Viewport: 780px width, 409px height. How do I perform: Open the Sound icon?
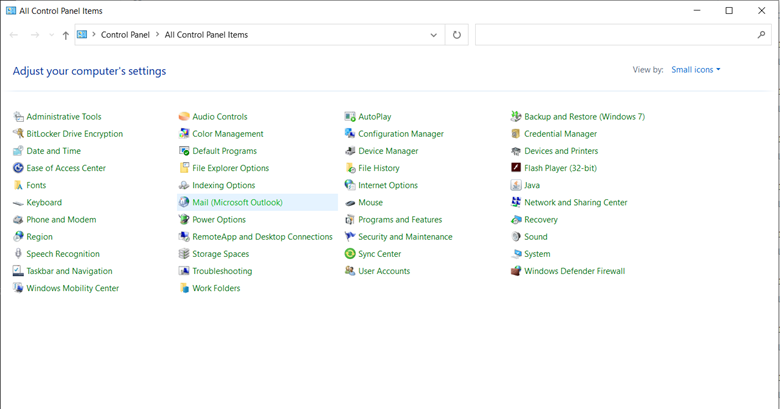coord(516,237)
